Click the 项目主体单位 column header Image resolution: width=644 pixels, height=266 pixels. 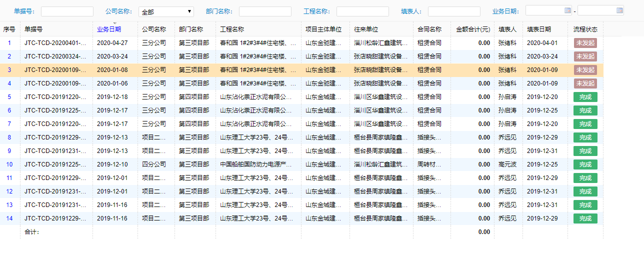point(323,29)
